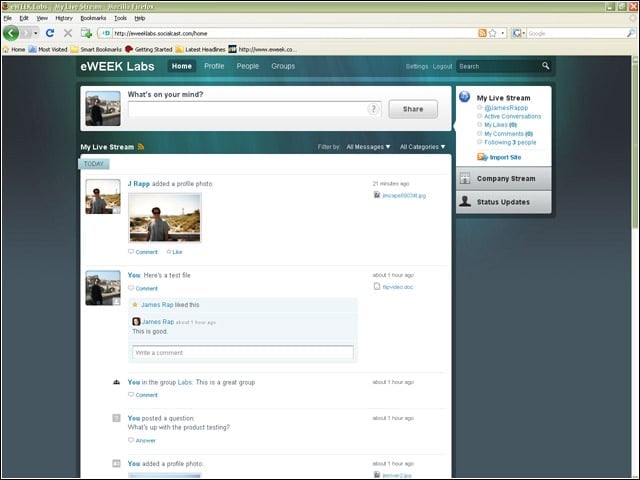Open the History menu
Screen dimensions: 640x480
[64, 18]
